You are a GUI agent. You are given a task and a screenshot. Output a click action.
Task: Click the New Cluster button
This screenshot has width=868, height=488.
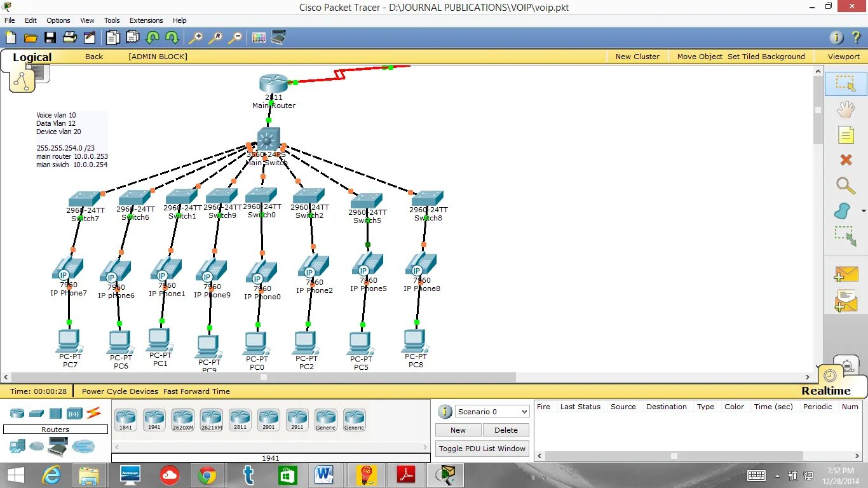click(x=637, y=57)
